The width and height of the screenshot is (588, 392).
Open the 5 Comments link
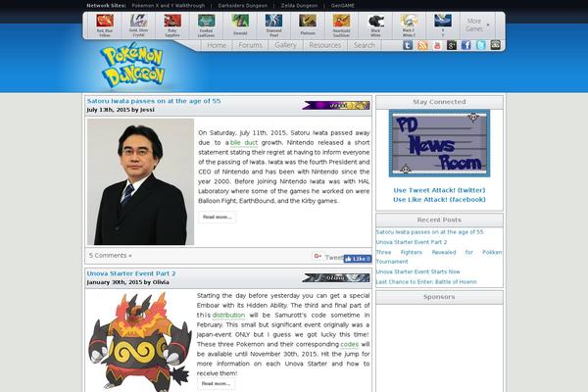point(110,256)
